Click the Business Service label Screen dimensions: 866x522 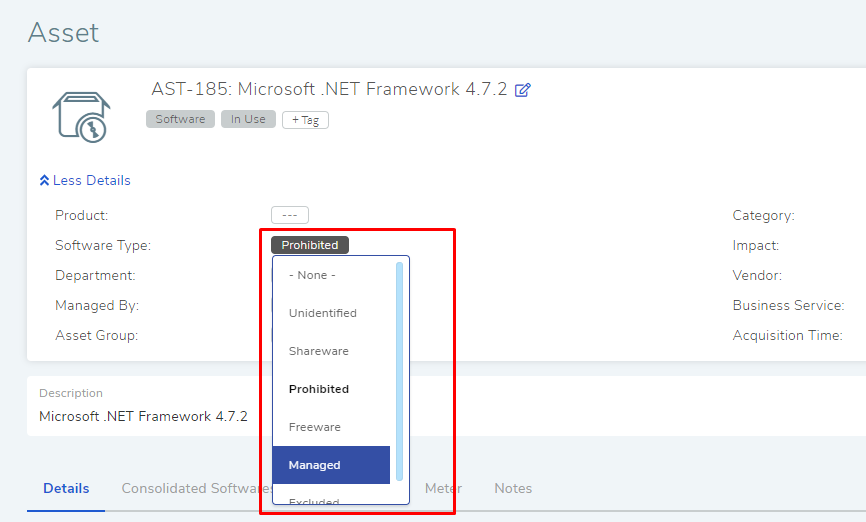tap(788, 305)
